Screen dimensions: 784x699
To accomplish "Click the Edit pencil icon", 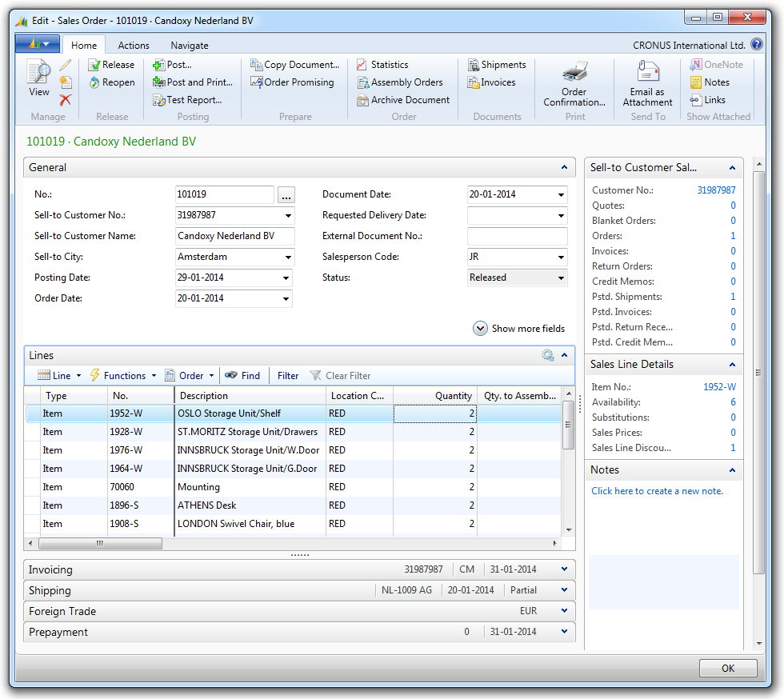I will pyautogui.click(x=66, y=65).
